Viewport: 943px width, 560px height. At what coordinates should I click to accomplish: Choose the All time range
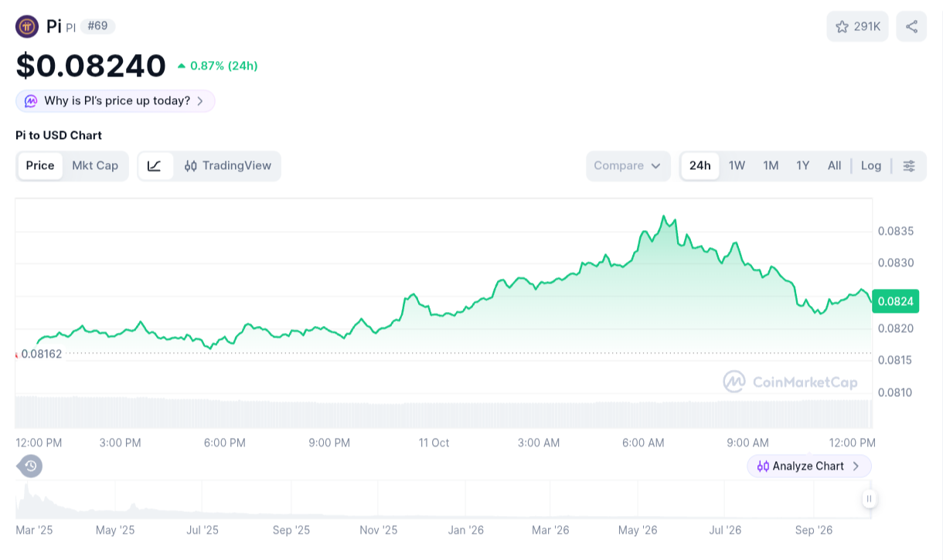[834, 166]
